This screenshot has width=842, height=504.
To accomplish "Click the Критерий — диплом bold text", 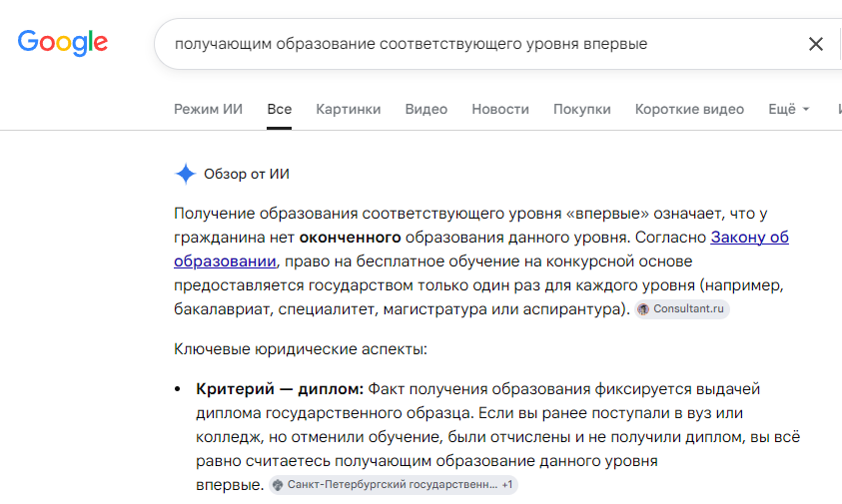I will (280, 388).
